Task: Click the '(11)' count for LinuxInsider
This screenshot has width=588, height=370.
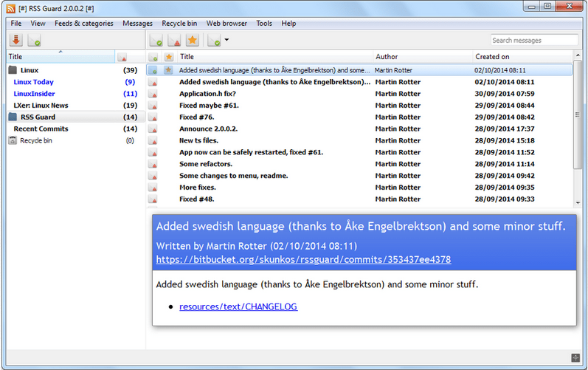Action: 130,94
